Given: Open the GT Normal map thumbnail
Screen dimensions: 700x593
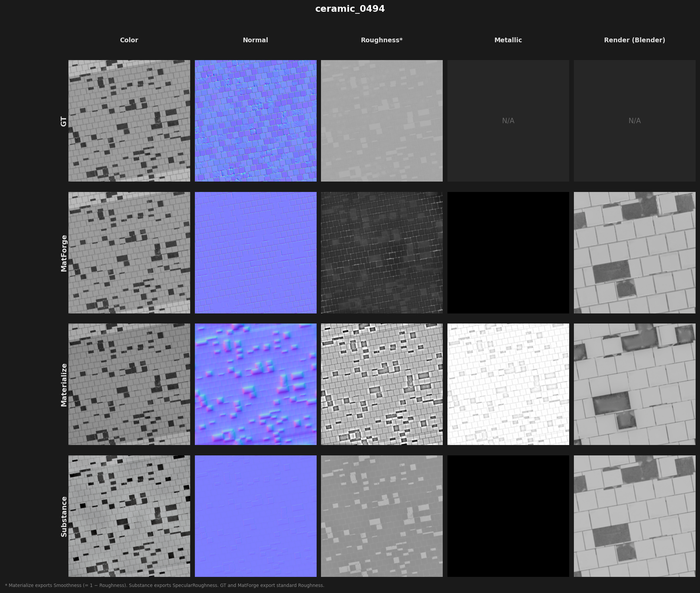Looking at the screenshot, I should 256,121.
